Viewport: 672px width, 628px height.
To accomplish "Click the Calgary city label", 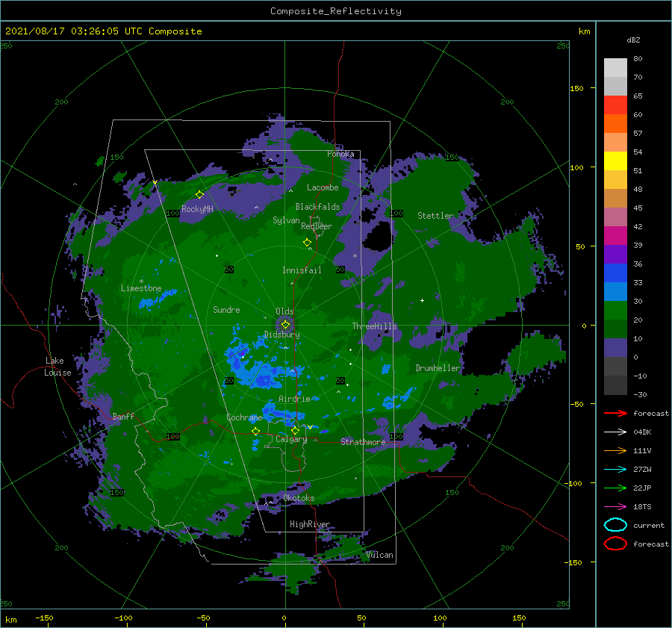I will tap(291, 439).
